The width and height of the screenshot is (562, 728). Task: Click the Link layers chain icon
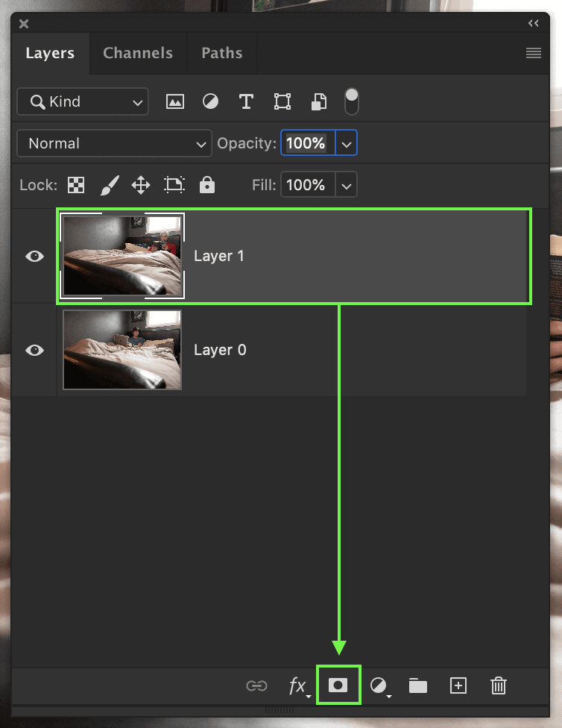coord(256,685)
